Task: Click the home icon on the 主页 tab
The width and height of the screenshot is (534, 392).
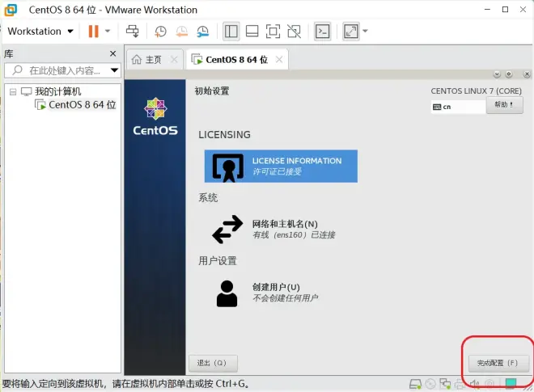Action: [137, 60]
